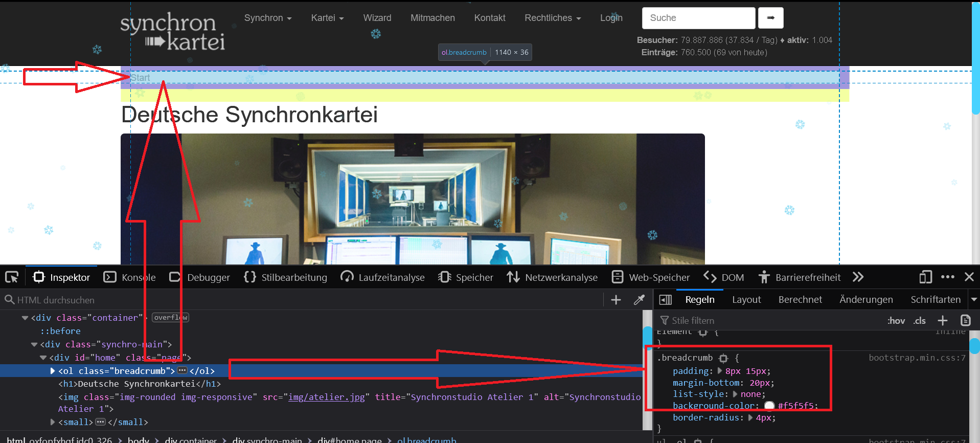Collapse the div id home node

click(43, 358)
